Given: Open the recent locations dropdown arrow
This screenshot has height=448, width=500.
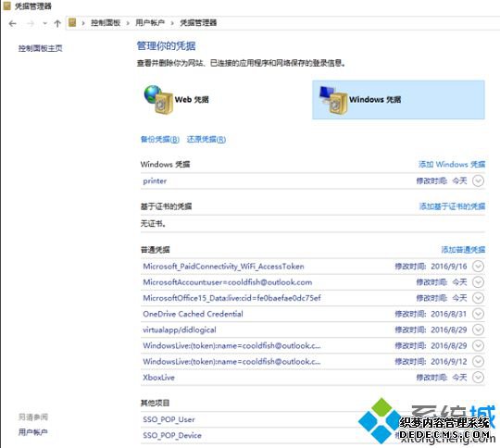Looking at the screenshot, I should pos(44,23).
